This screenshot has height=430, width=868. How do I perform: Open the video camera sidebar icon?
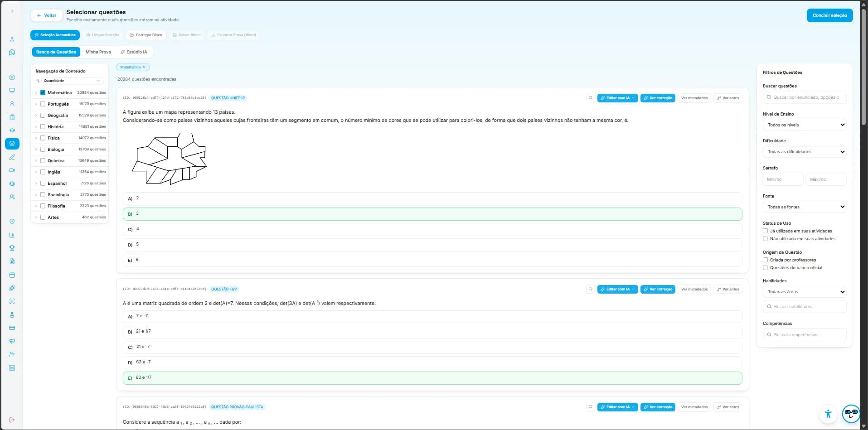[x=12, y=170]
